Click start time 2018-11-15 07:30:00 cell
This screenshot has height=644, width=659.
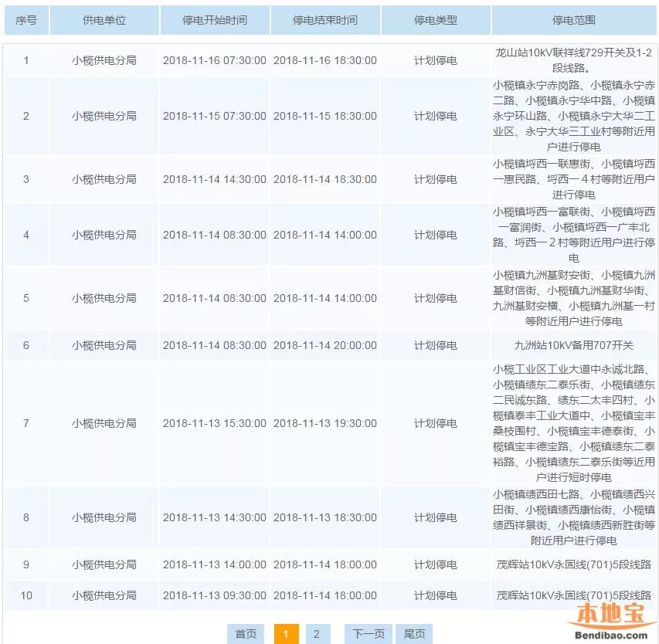215,116
